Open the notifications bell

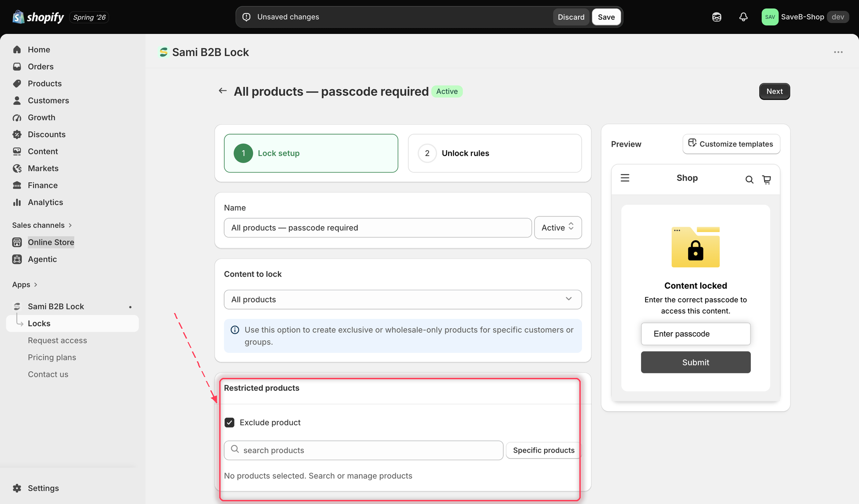tap(743, 17)
